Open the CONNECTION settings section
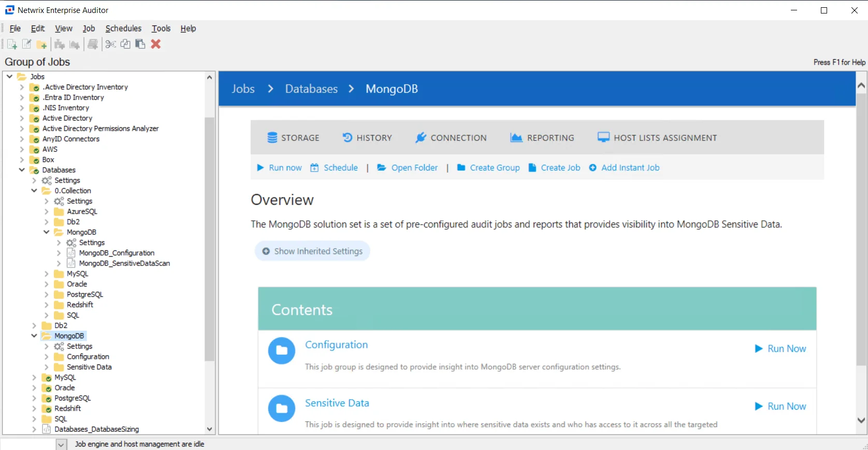The height and width of the screenshot is (450, 868). (x=451, y=138)
